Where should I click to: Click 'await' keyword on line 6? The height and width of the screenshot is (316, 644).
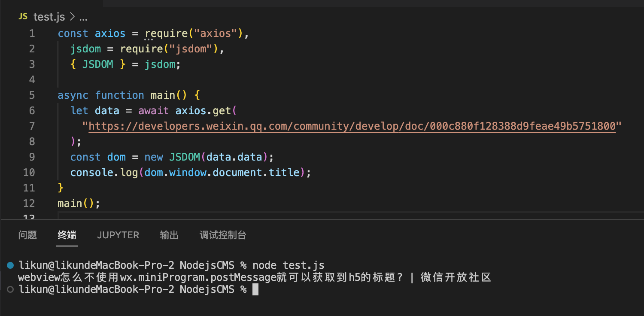coord(154,111)
